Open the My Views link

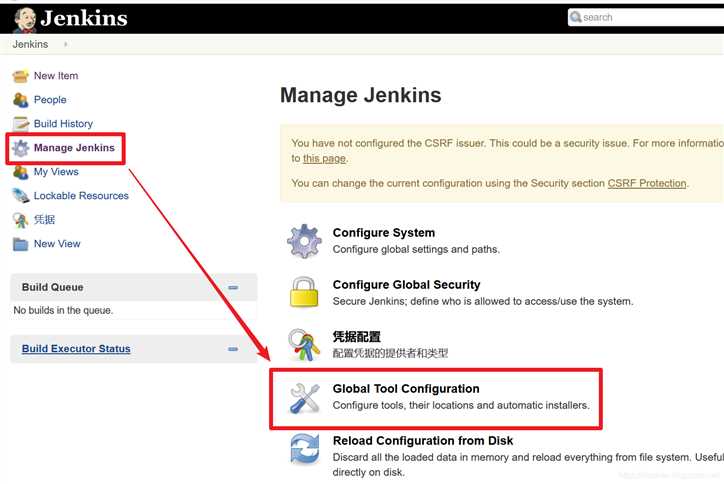[x=56, y=172]
